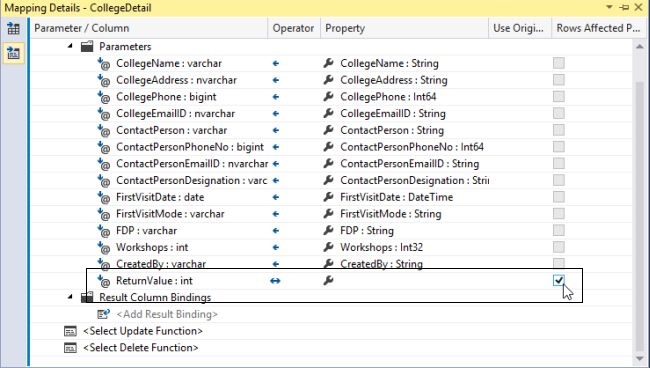The height and width of the screenshot is (368, 650).
Task: Toggle Rows Affected checkbox for FirstVisitDate
Action: pos(559,197)
